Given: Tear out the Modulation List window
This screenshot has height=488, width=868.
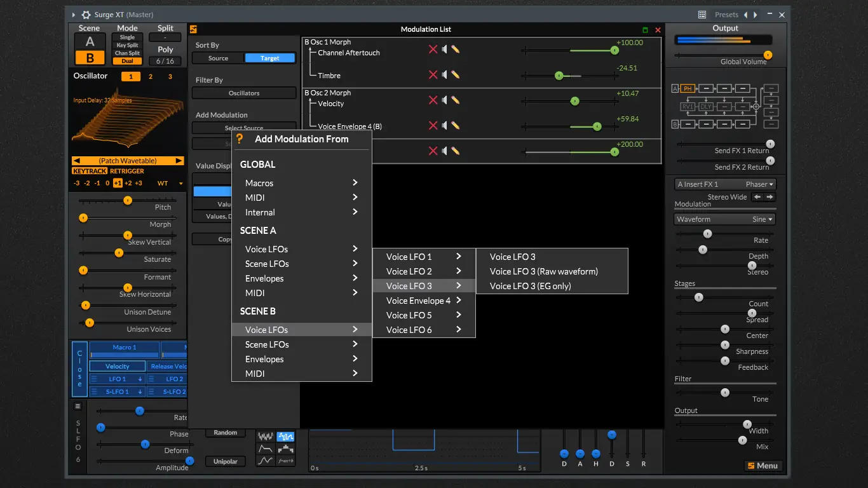Looking at the screenshot, I should pyautogui.click(x=646, y=30).
